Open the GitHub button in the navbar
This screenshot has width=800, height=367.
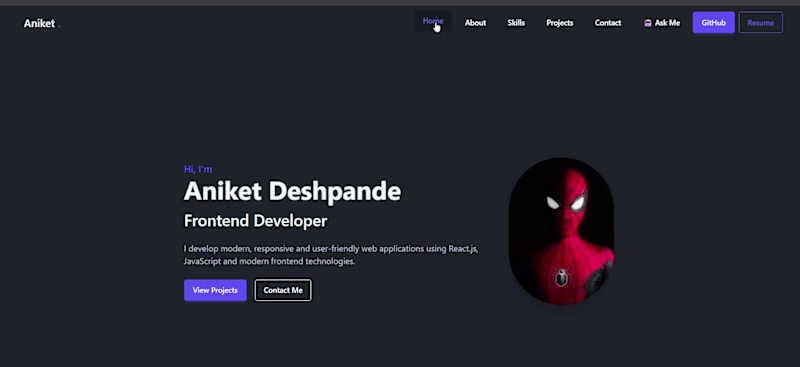pos(713,22)
